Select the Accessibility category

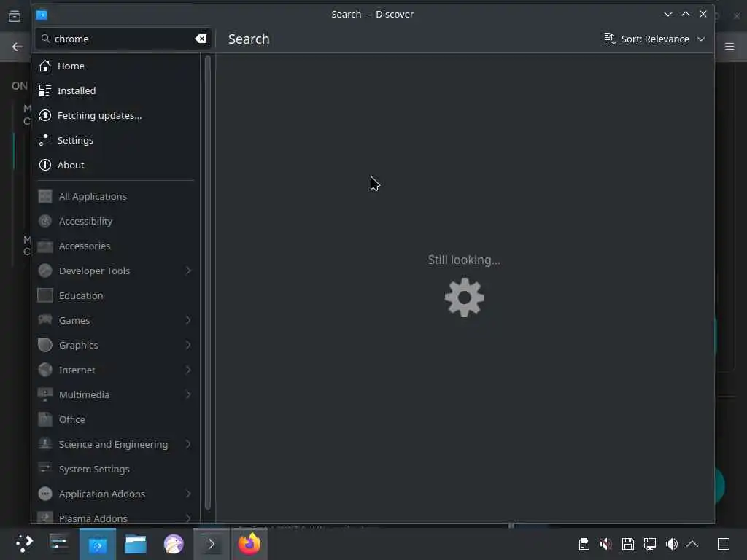116,221
